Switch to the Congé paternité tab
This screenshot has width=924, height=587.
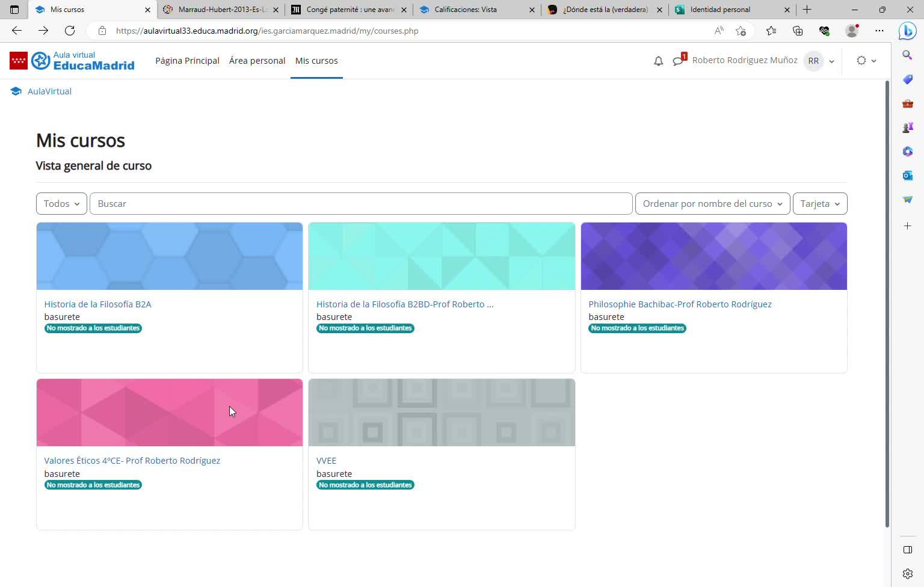point(349,10)
